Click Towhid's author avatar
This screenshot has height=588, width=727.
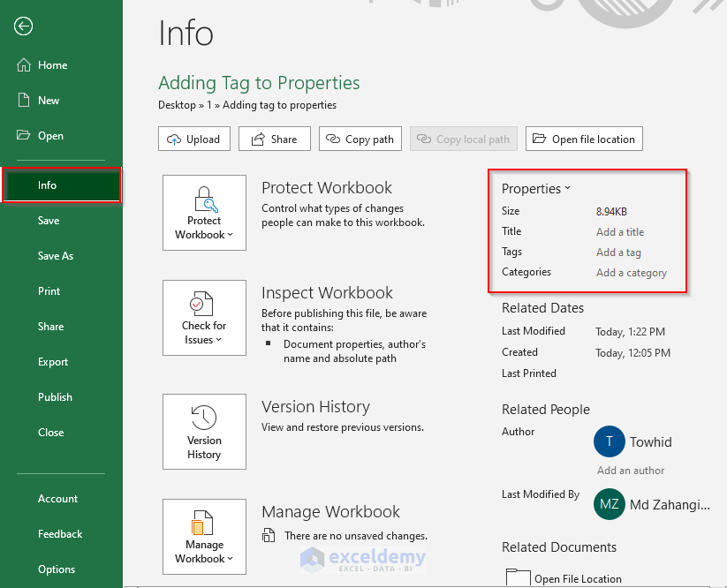[x=609, y=441]
